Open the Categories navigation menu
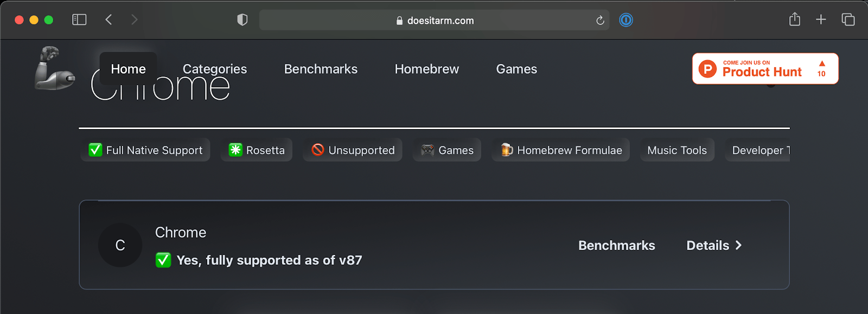The image size is (868, 314). coord(214,69)
